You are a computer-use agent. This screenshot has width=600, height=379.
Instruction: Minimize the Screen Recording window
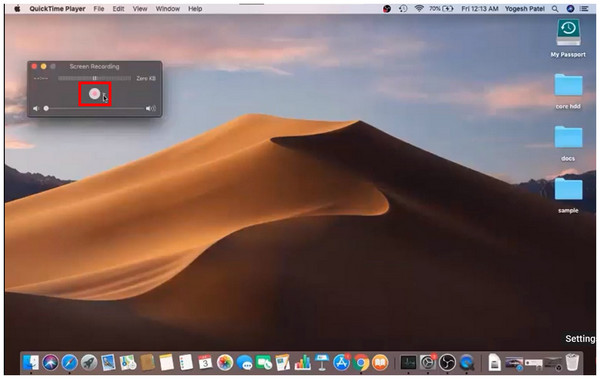tap(44, 67)
